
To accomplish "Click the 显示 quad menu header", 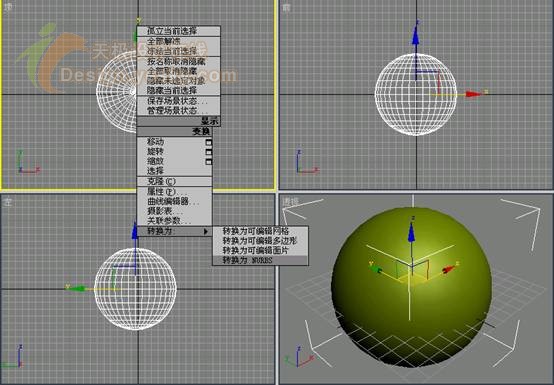I will tap(178, 121).
